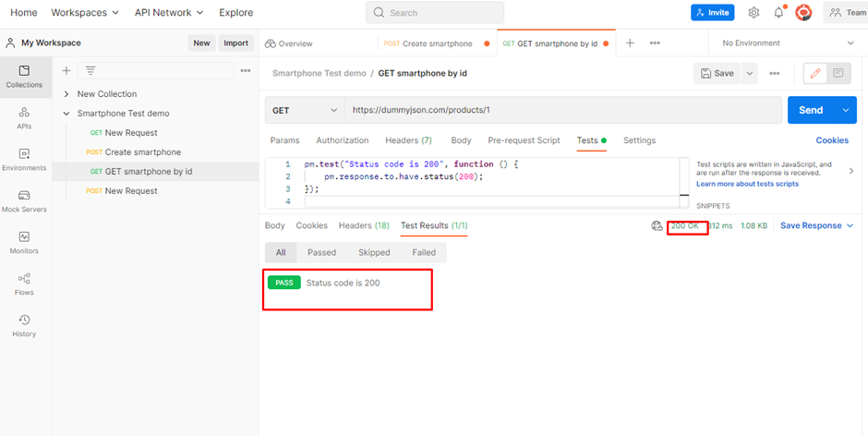This screenshot has width=868, height=436.
Task: Open the Environments sidebar section
Action: click(24, 160)
